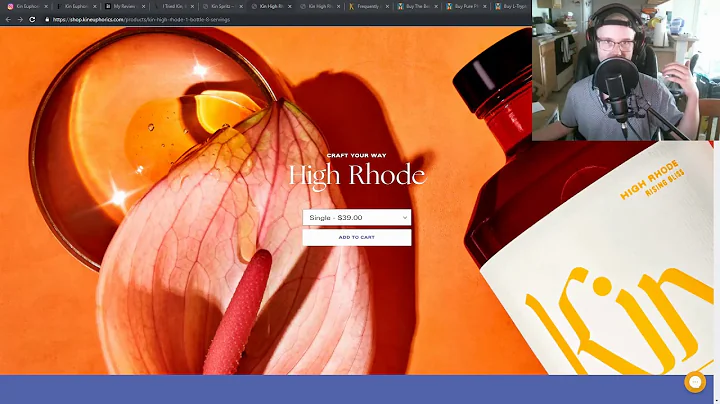The height and width of the screenshot is (404, 720).
Task: Close the Buy The Be... tab
Action: coord(436,6)
